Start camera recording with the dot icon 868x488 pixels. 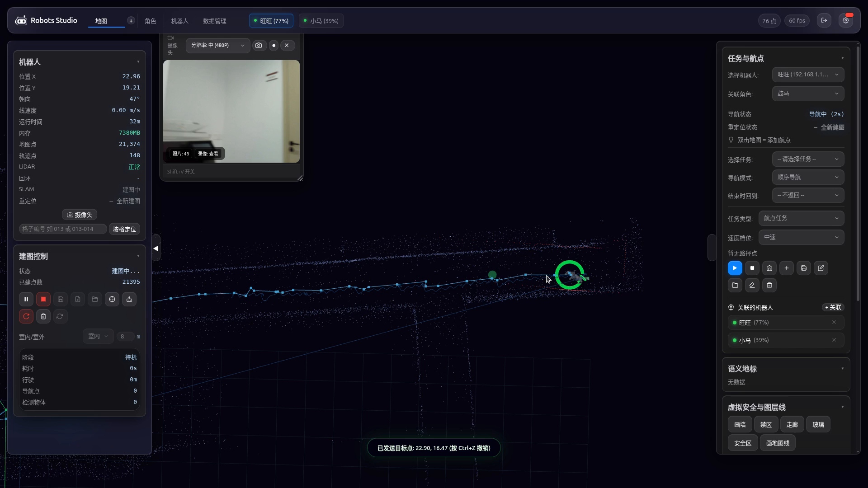(274, 45)
